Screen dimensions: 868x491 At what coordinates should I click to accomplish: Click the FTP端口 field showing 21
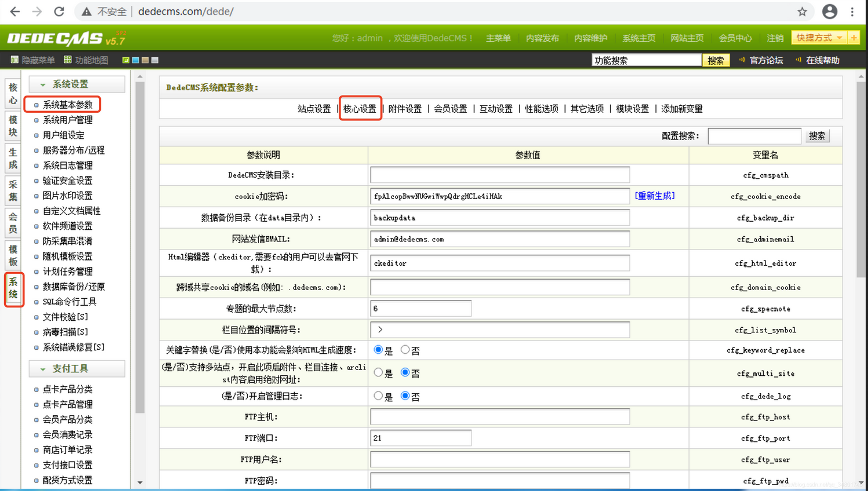(420, 438)
